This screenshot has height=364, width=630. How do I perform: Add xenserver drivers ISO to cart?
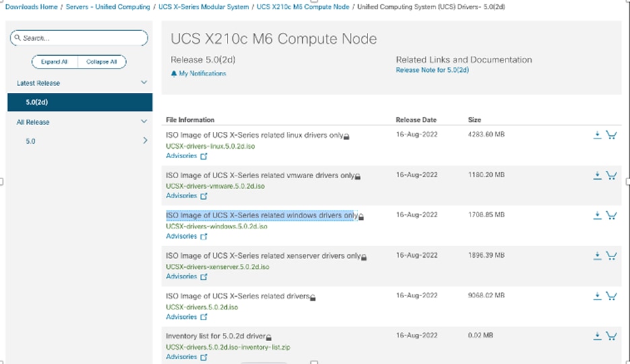611,256
